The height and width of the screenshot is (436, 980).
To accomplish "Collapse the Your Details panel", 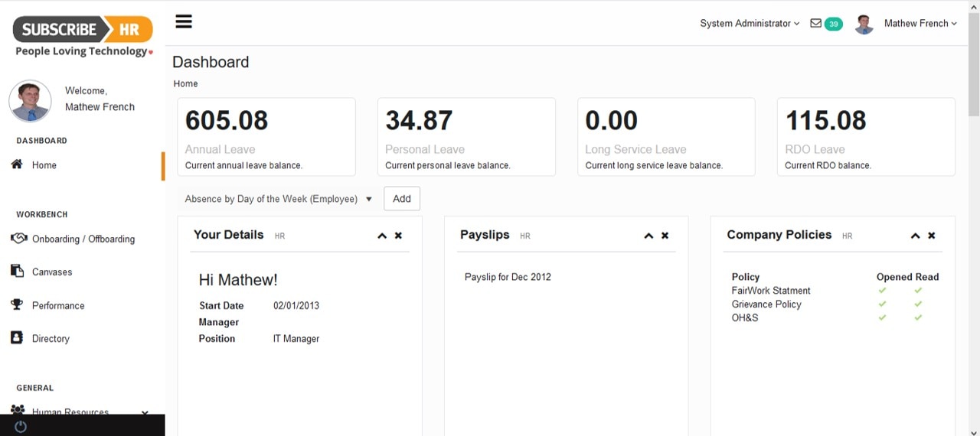I will pos(382,236).
